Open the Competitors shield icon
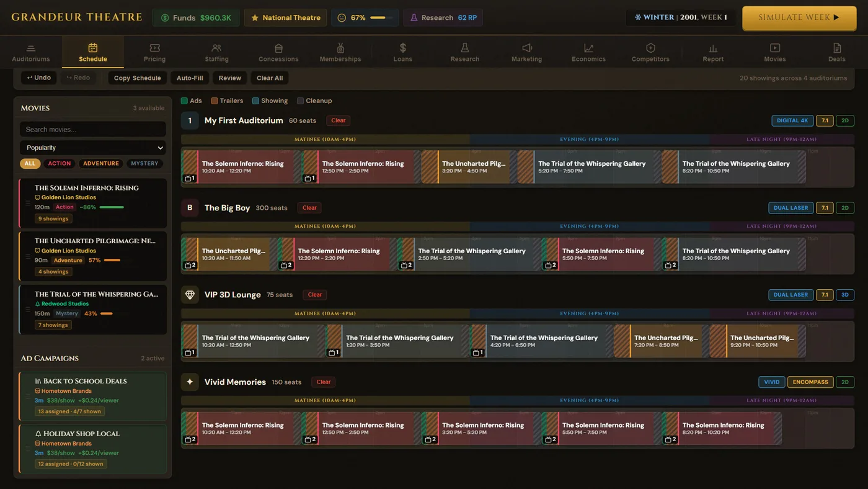Viewport: 868px width, 489px height. (x=650, y=48)
